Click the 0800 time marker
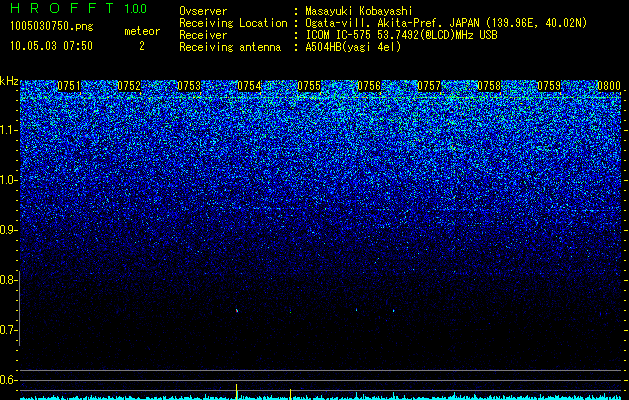 coord(609,86)
